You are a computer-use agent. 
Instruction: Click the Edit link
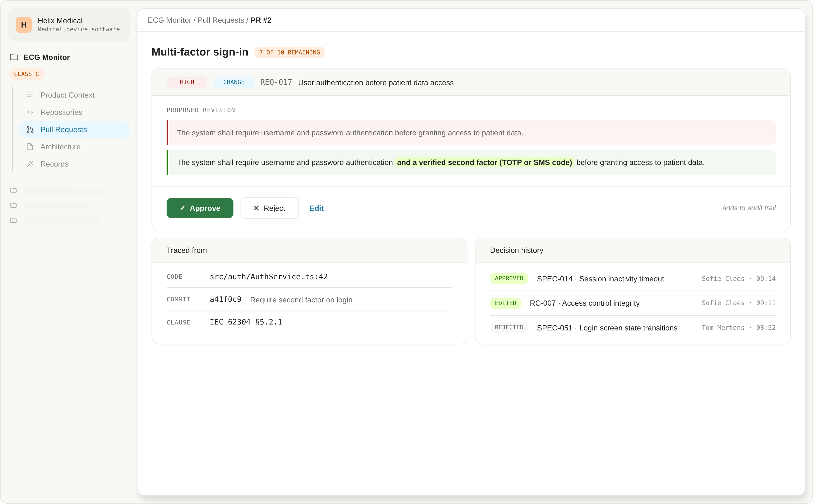point(316,208)
